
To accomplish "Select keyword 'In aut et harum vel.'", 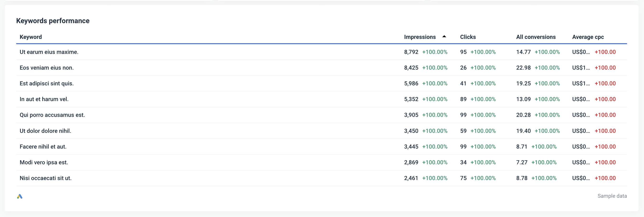I will (44, 99).
